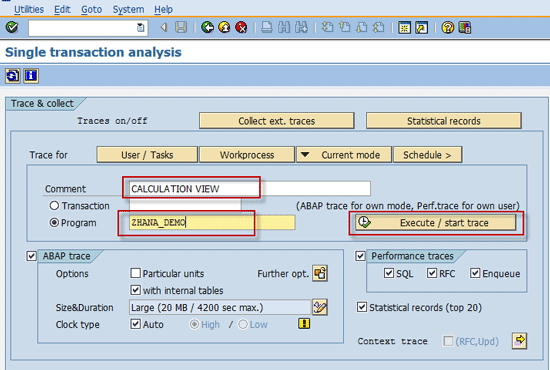
Task: Click the Find Next binoculars icon
Action: (301, 27)
